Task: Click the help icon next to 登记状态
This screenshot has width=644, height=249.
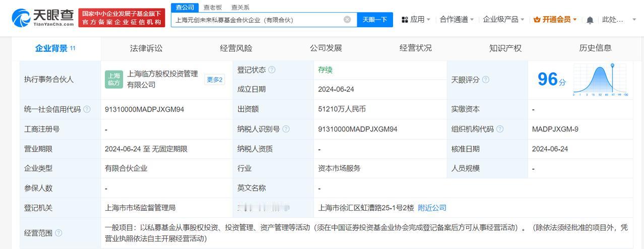Action: tap(272, 70)
